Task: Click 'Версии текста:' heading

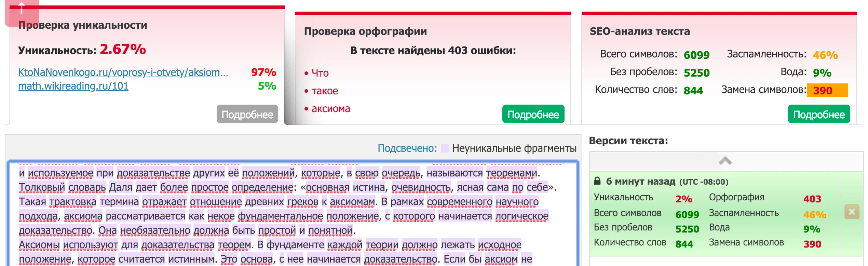Action: [x=628, y=141]
